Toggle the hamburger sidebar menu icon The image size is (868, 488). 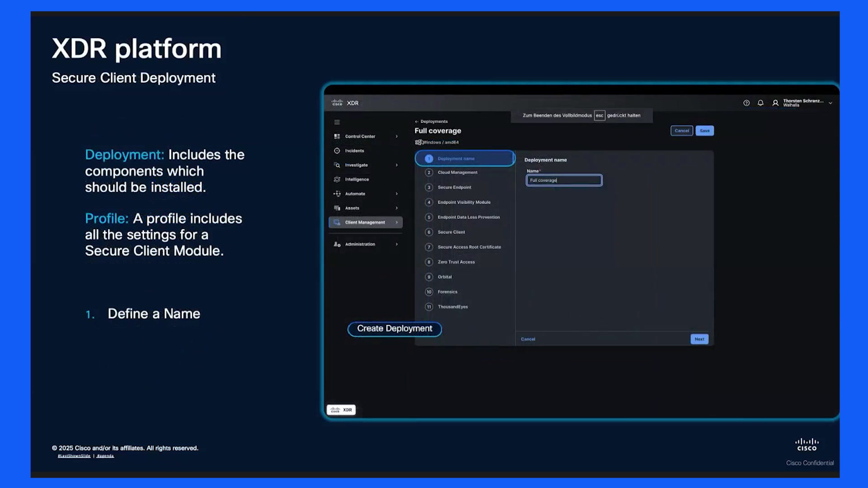click(x=337, y=122)
